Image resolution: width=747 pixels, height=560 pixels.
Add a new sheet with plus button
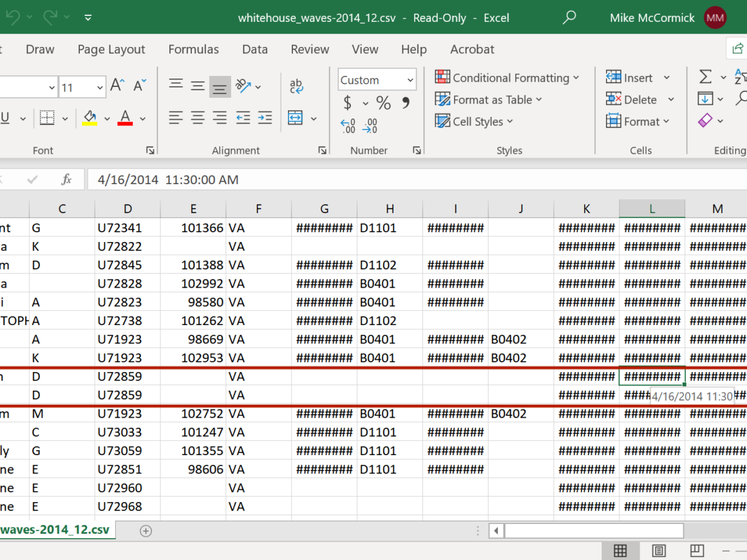[x=146, y=531]
